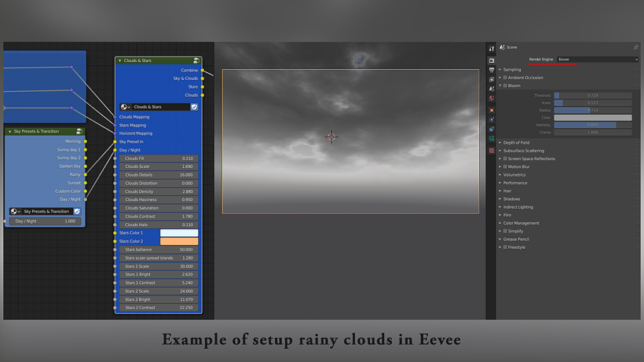Toggle fake user shield on Clouds & Stars
This screenshot has width=644, height=362.
194,107
